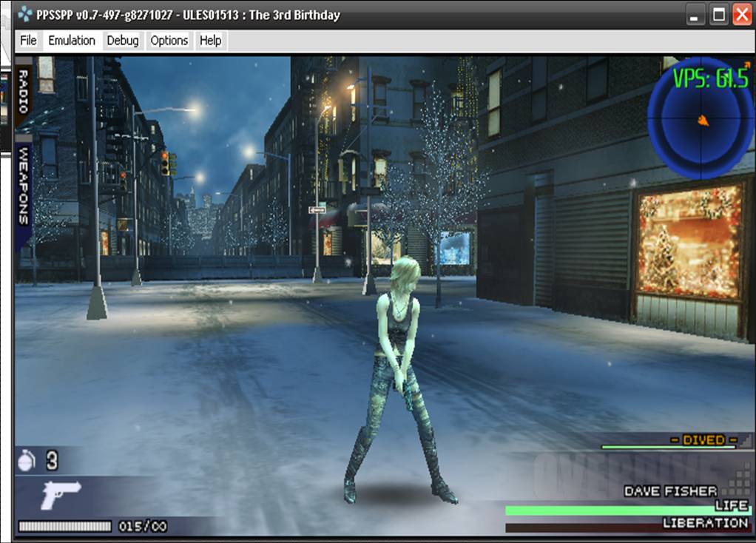Select the RADIO side tab

(23, 92)
